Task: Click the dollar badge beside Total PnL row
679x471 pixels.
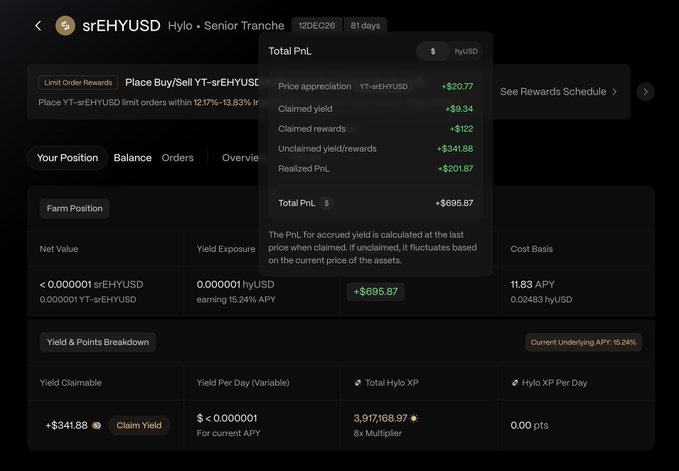Action: point(327,203)
